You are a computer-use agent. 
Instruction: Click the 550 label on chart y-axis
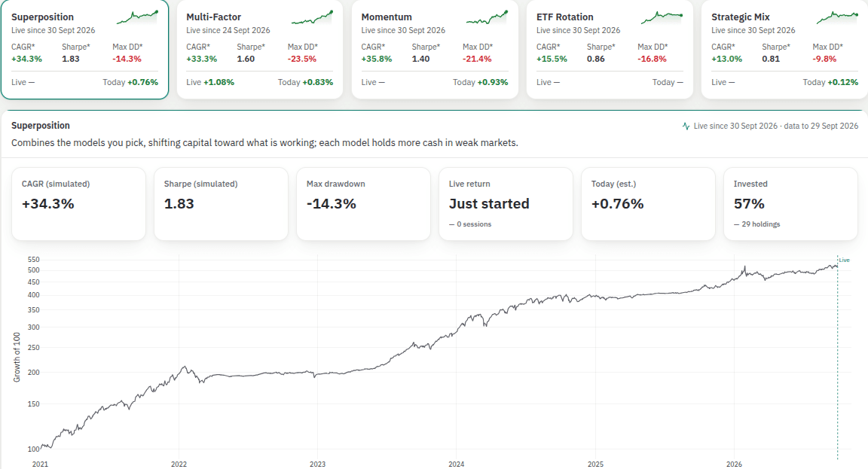pyautogui.click(x=33, y=260)
